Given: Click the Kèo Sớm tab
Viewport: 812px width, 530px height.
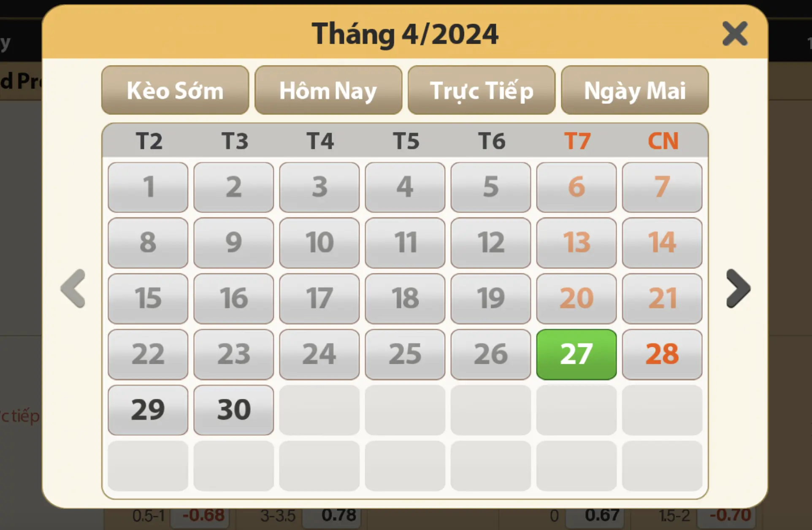Looking at the screenshot, I should (x=175, y=90).
